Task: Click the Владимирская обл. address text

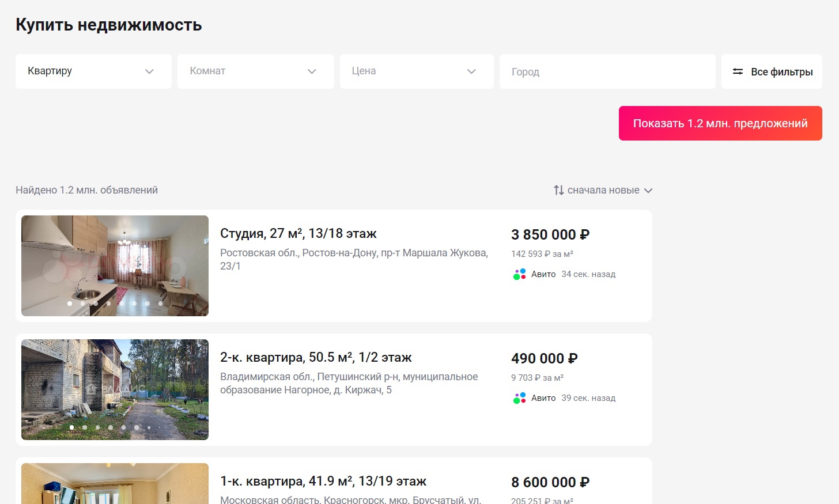Action: click(349, 383)
